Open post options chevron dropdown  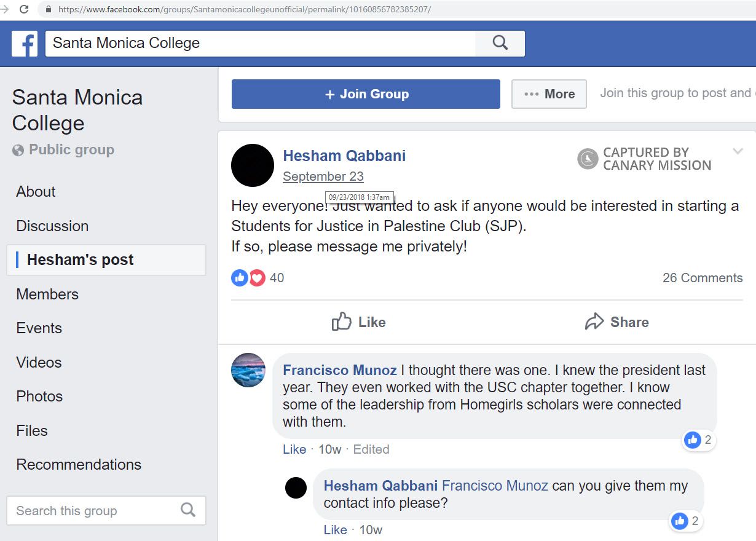click(x=738, y=151)
